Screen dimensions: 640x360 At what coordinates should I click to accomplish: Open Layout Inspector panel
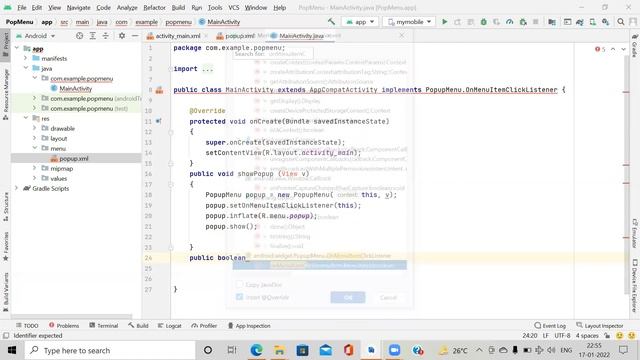coord(600,325)
